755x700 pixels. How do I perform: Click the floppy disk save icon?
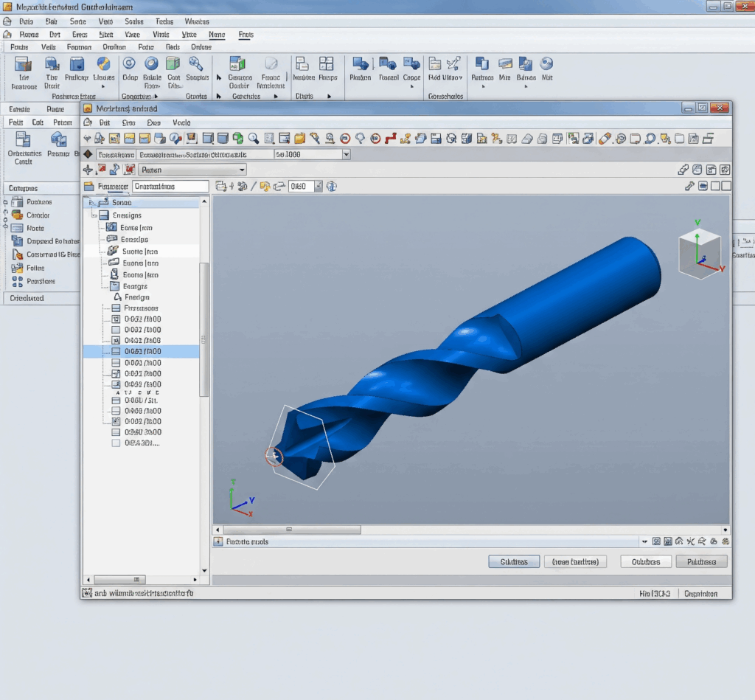pyautogui.click(x=436, y=138)
